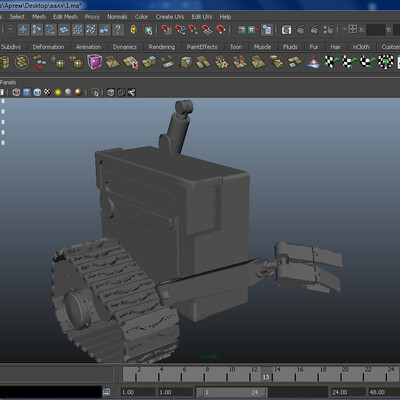Toggle use all lights yellow sphere icon
The width and height of the screenshot is (400, 400).
58,92
